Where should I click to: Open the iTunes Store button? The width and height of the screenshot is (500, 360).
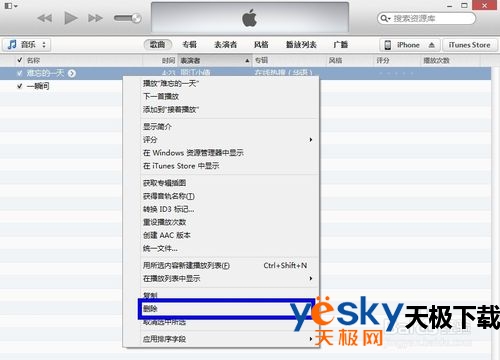(x=469, y=45)
